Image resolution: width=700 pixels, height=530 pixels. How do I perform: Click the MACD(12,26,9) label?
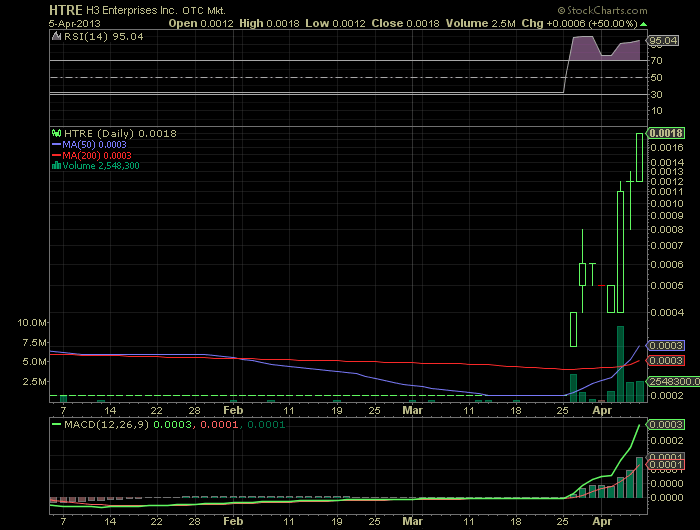click(106, 424)
